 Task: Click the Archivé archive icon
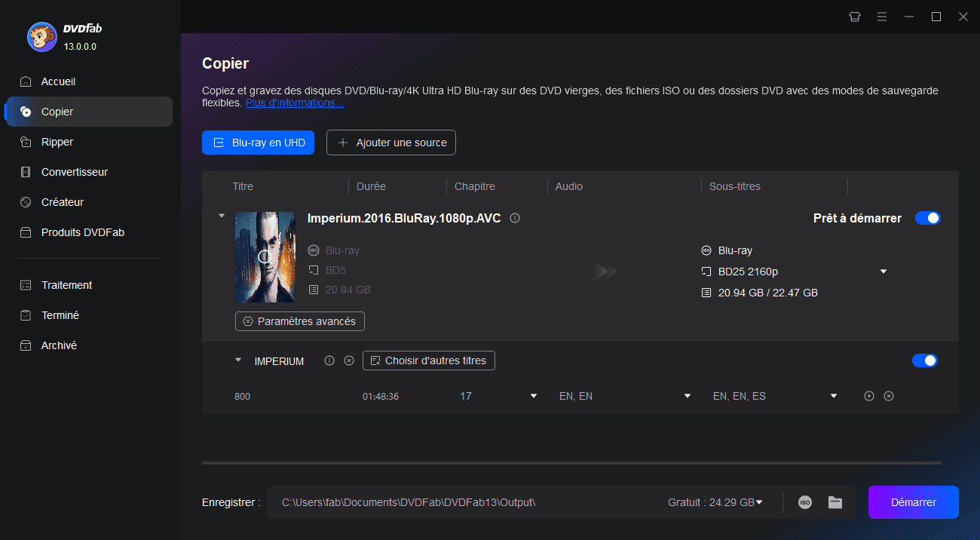pyautogui.click(x=26, y=345)
